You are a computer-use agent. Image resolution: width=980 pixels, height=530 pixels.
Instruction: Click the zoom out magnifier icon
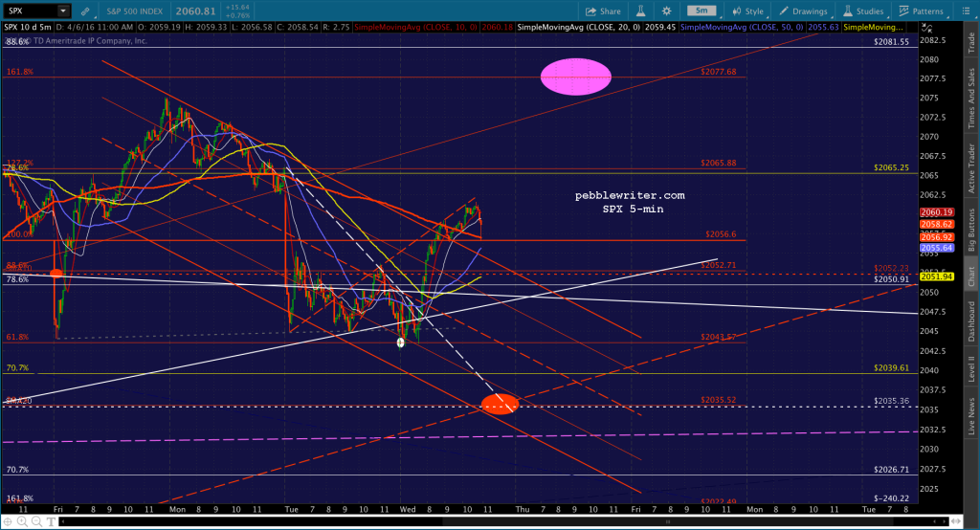(x=36, y=521)
